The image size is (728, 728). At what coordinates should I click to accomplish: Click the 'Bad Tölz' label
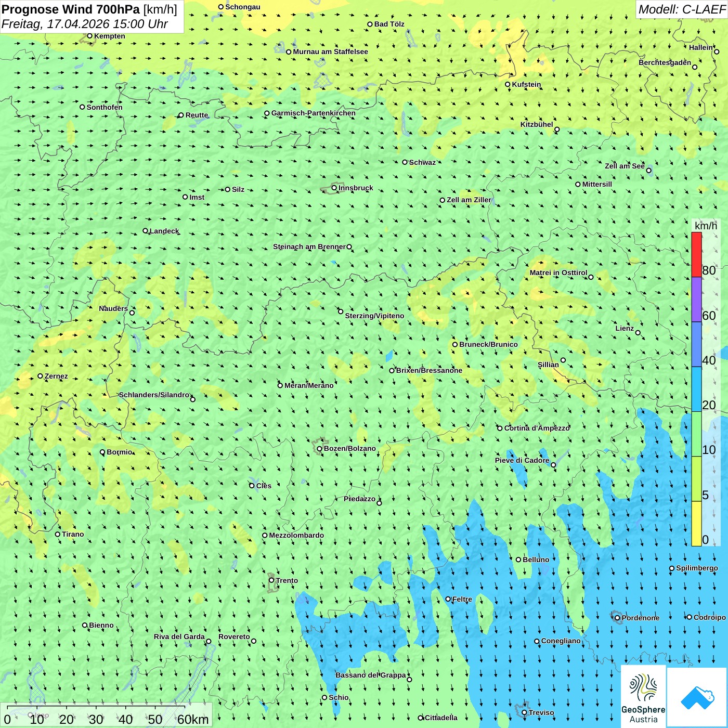tap(389, 24)
